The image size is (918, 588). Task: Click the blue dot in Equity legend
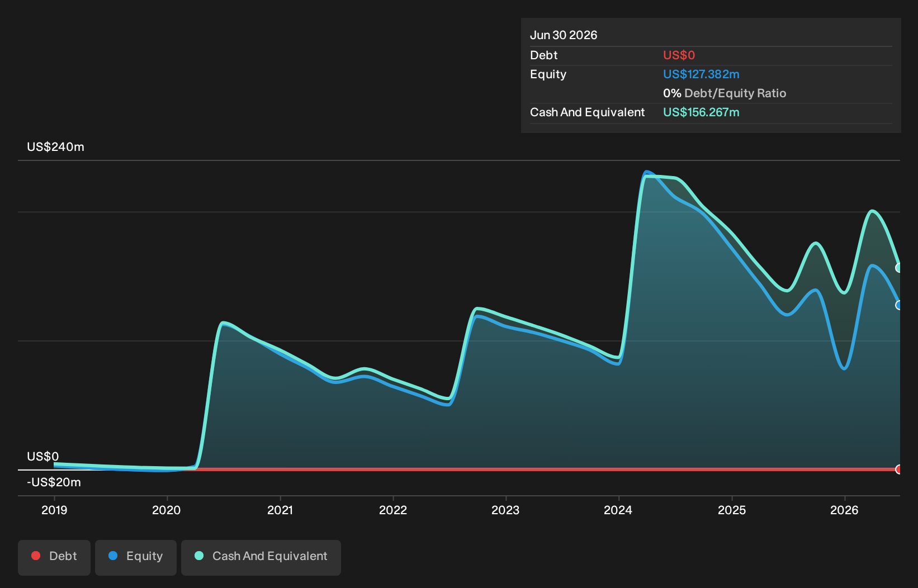[x=113, y=556]
